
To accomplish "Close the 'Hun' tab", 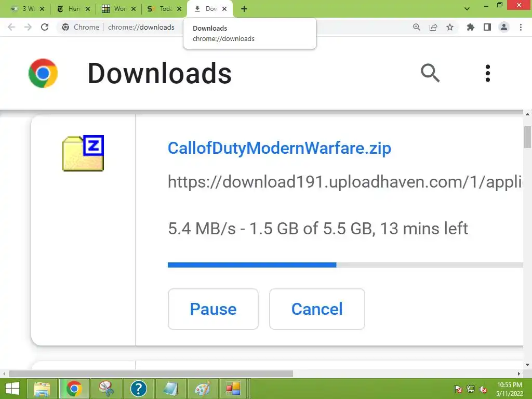I will point(87,9).
